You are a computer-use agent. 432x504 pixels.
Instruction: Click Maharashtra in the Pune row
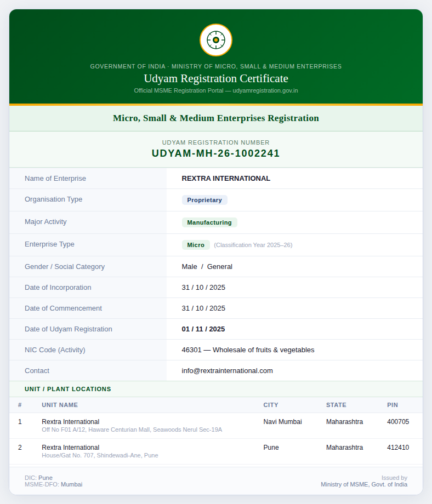pyautogui.click(x=344, y=448)
